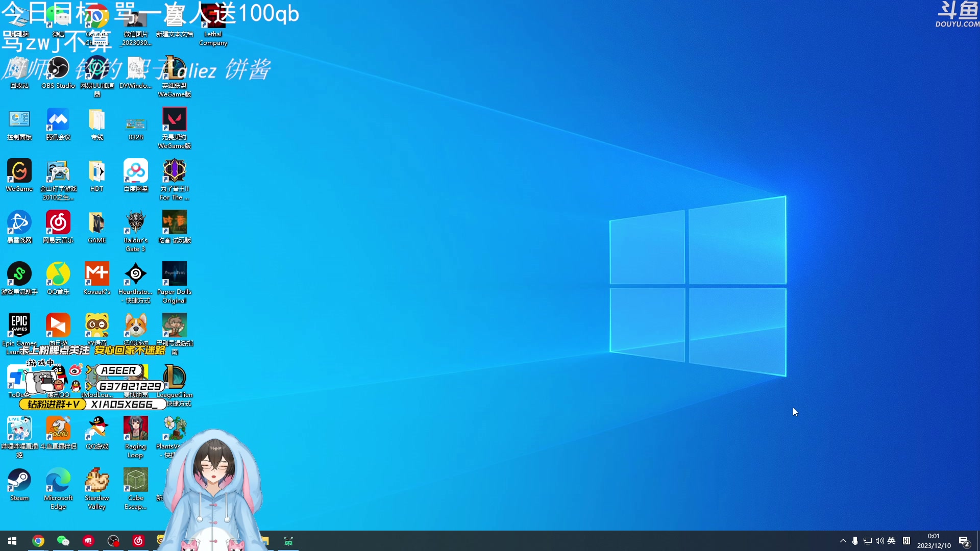
Task: Select the OBS Studio desktop icon
Action: click(58, 73)
